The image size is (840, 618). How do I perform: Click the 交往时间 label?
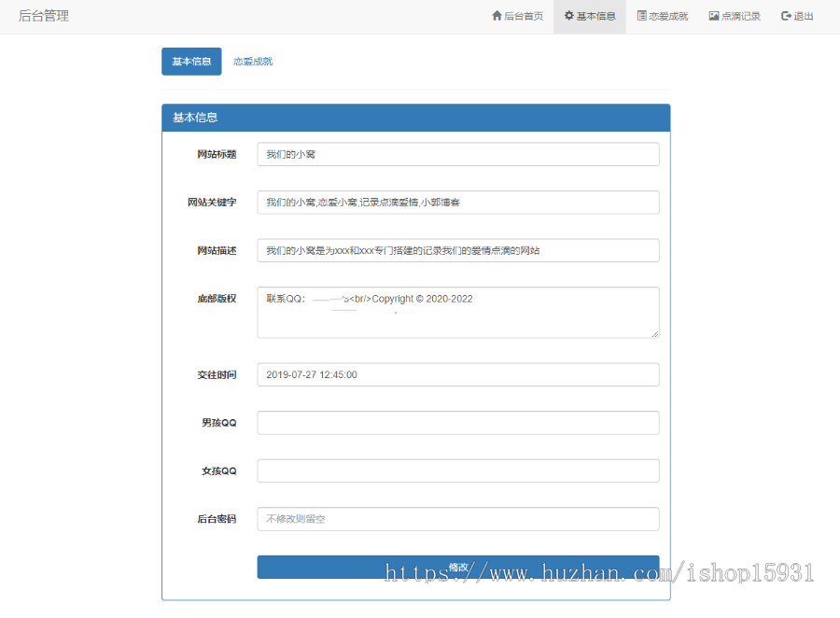tap(217, 374)
